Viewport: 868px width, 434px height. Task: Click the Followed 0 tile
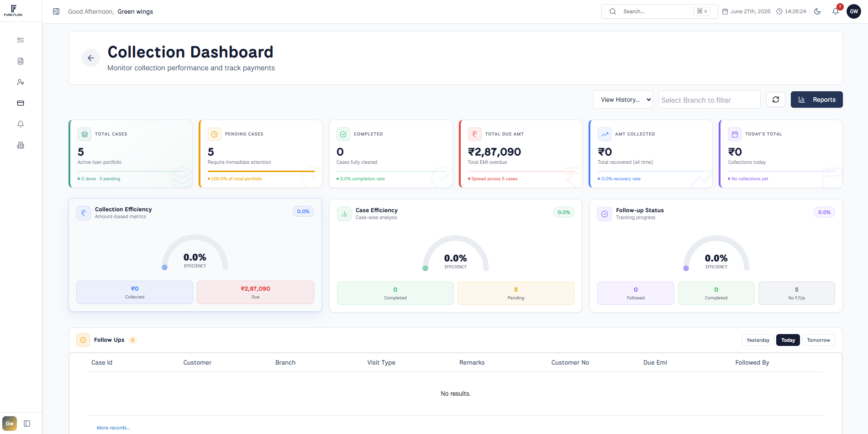click(x=636, y=293)
